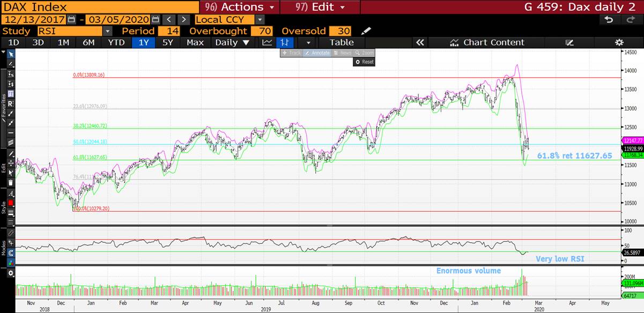Shift the date range backward with left arrow
644x313 pixels.
click(169, 19)
